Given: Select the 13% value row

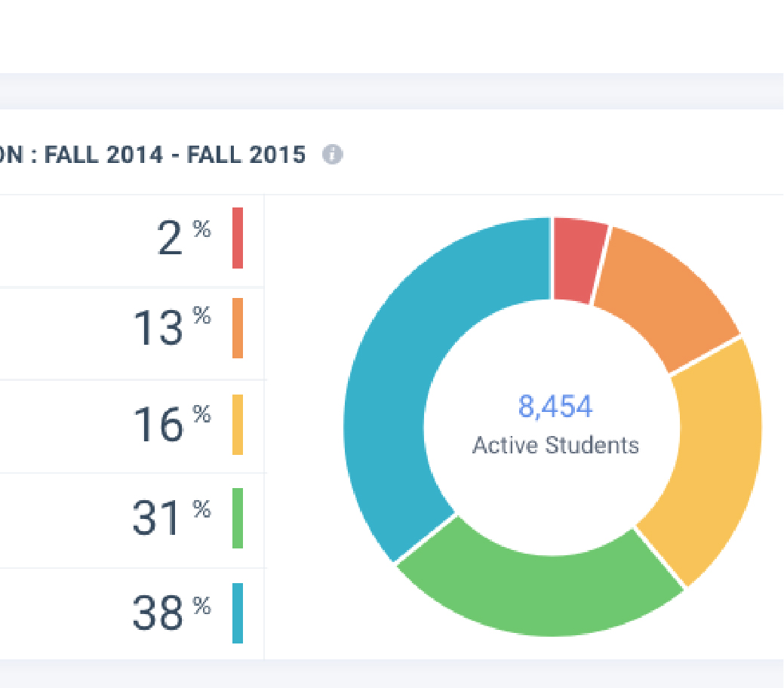Looking at the screenshot, I should click(132, 333).
